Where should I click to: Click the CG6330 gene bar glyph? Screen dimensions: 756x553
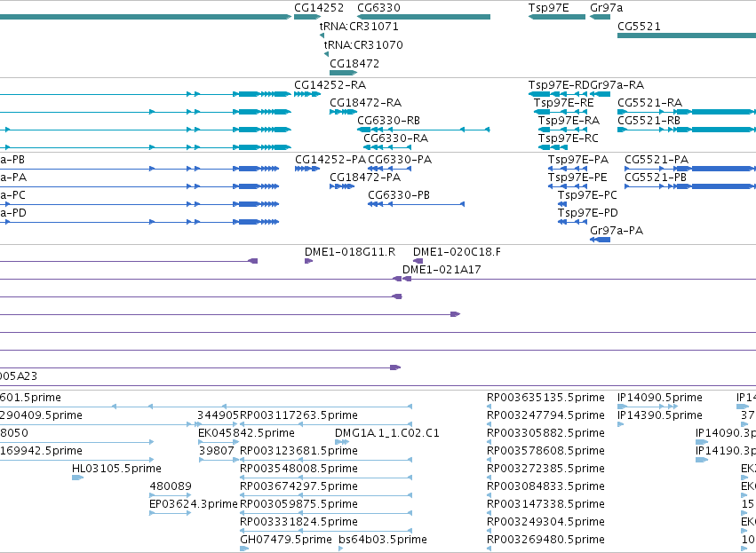click(x=424, y=18)
